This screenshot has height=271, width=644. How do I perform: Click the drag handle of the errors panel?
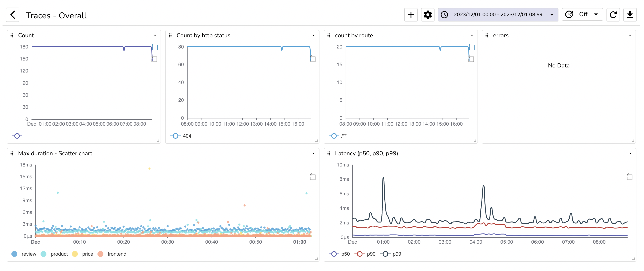(487, 35)
